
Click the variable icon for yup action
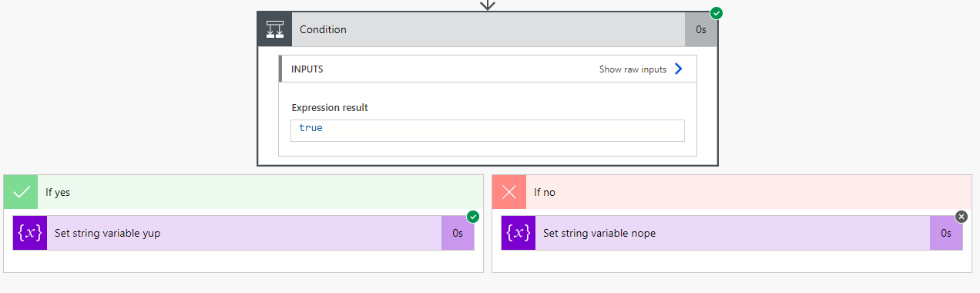30,233
